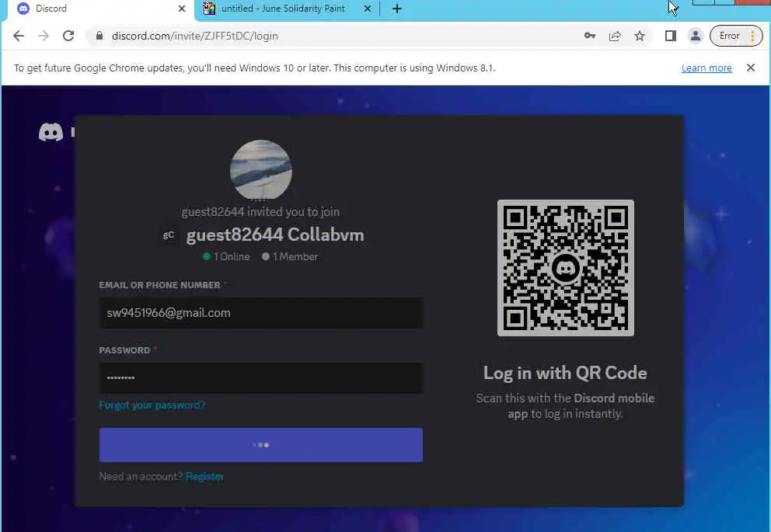Bookmark this page with the star icon
This screenshot has height=532, width=771.
click(x=639, y=36)
